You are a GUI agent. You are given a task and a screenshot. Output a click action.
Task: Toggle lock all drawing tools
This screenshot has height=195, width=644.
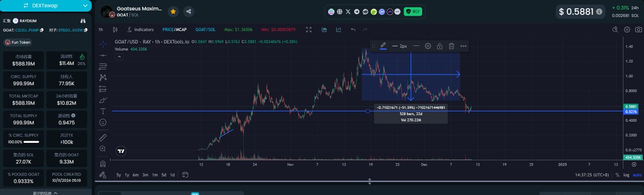point(103,175)
